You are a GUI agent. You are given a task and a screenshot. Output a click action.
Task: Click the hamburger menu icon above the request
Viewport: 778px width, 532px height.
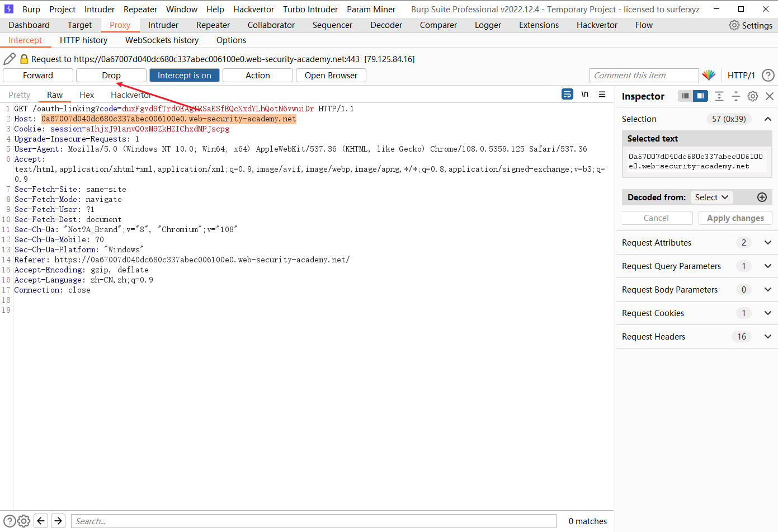point(602,95)
